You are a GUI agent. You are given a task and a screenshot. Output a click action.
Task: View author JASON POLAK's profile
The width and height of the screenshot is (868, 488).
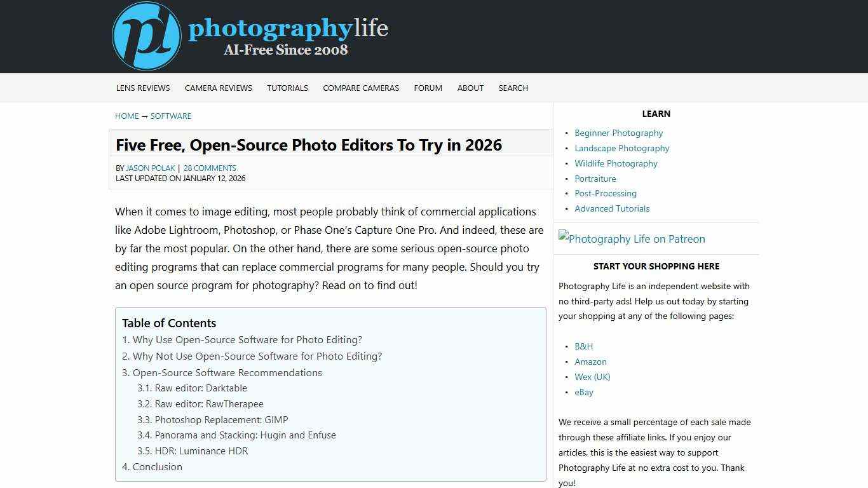[x=150, y=168]
